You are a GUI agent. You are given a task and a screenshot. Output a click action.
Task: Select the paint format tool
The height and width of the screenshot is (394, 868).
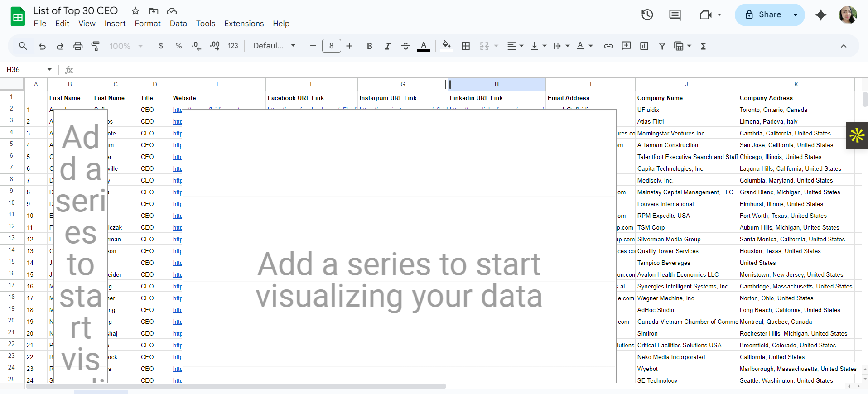[96, 46]
